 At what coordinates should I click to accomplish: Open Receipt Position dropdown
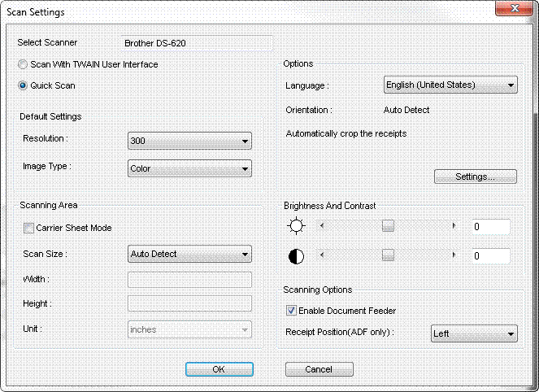click(473, 333)
